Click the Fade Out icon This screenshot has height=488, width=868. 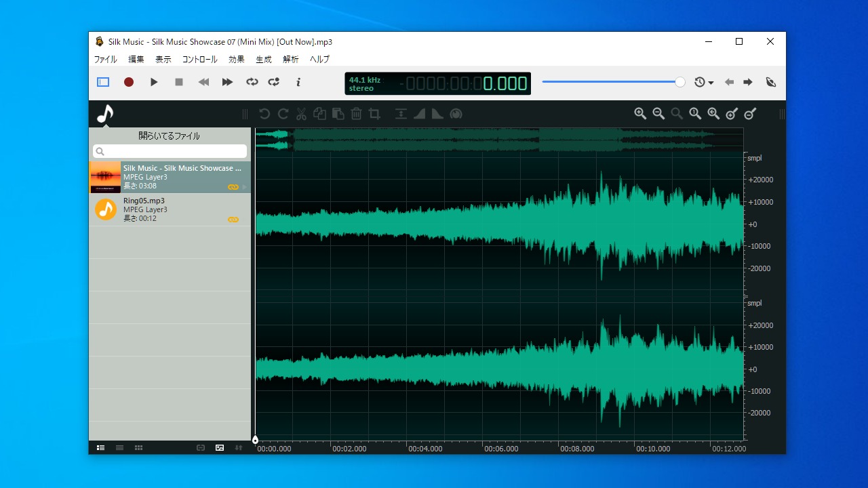click(438, 114)
